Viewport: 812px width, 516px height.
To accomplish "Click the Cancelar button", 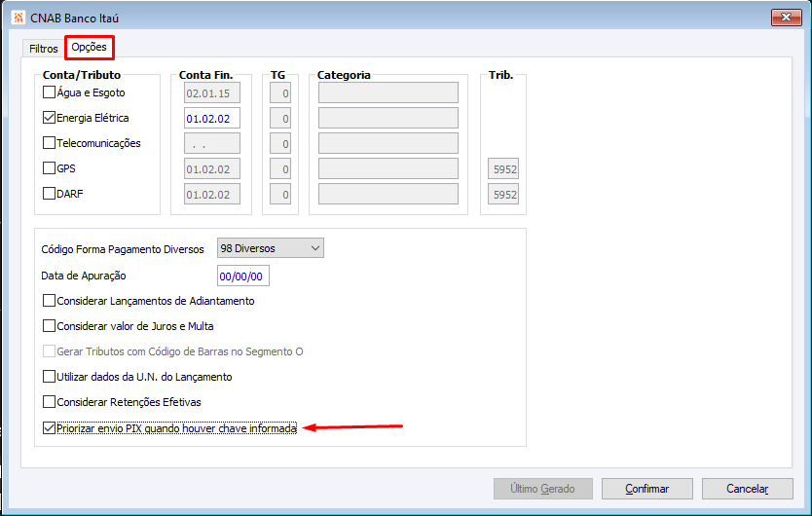I will point(748,489).
